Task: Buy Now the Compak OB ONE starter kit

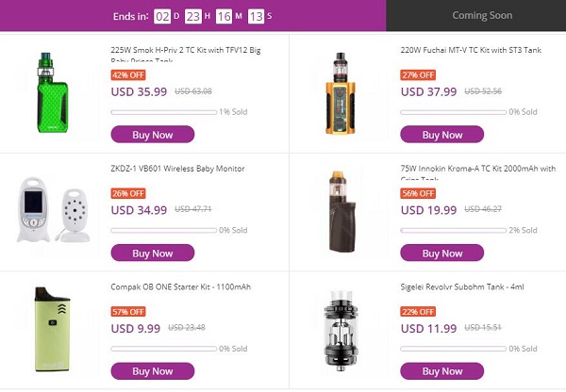Action: pyautogui.click(x=153, y=371)
